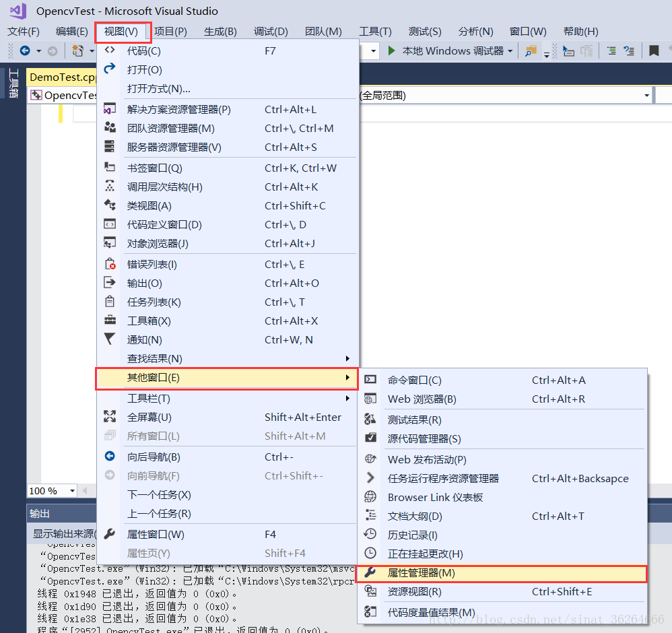Click the Toolbox (工具箱) icon
Screen dimensions: 672x633
pos(110,320)
